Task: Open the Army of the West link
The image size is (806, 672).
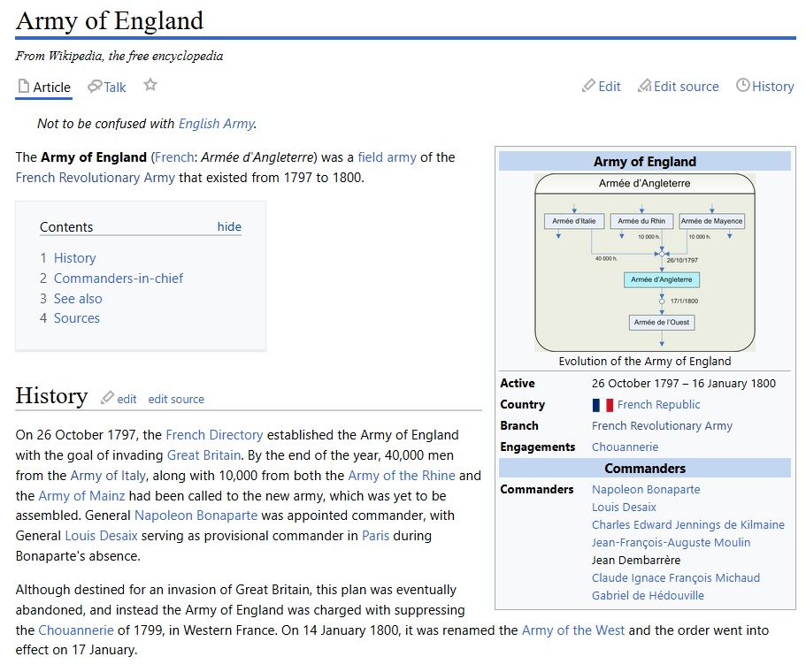Action: coord(573,630)
